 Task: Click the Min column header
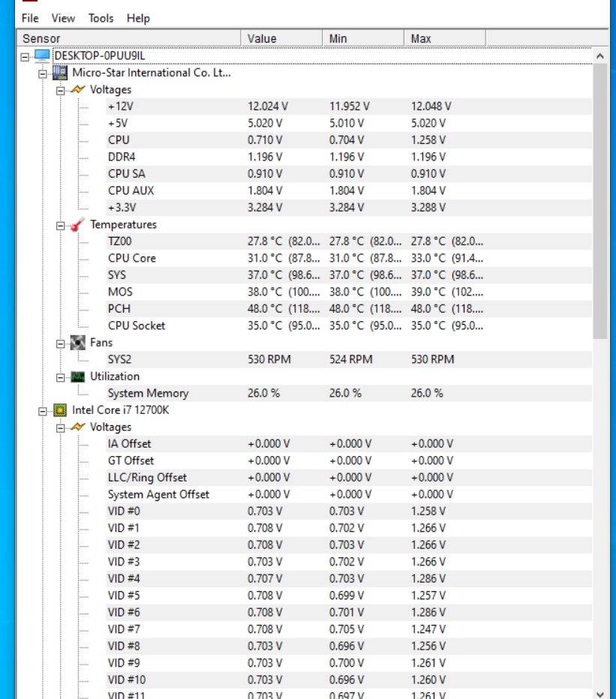[363, 38]
